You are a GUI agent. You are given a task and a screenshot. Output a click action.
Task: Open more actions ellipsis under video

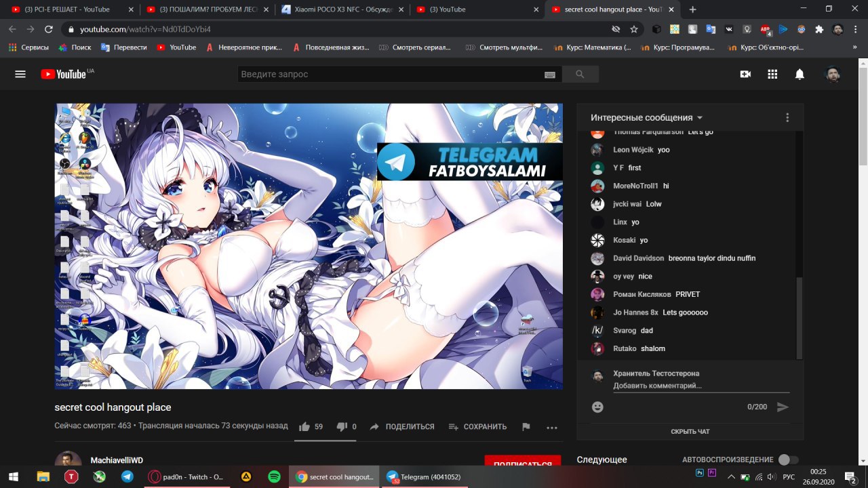tap(552, 427)
